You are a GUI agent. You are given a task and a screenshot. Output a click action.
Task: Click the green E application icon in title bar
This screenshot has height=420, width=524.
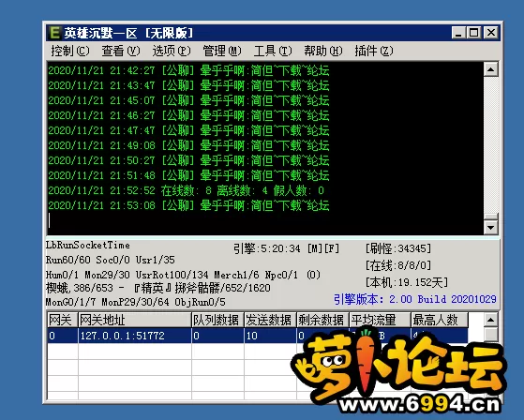point(54,33)
